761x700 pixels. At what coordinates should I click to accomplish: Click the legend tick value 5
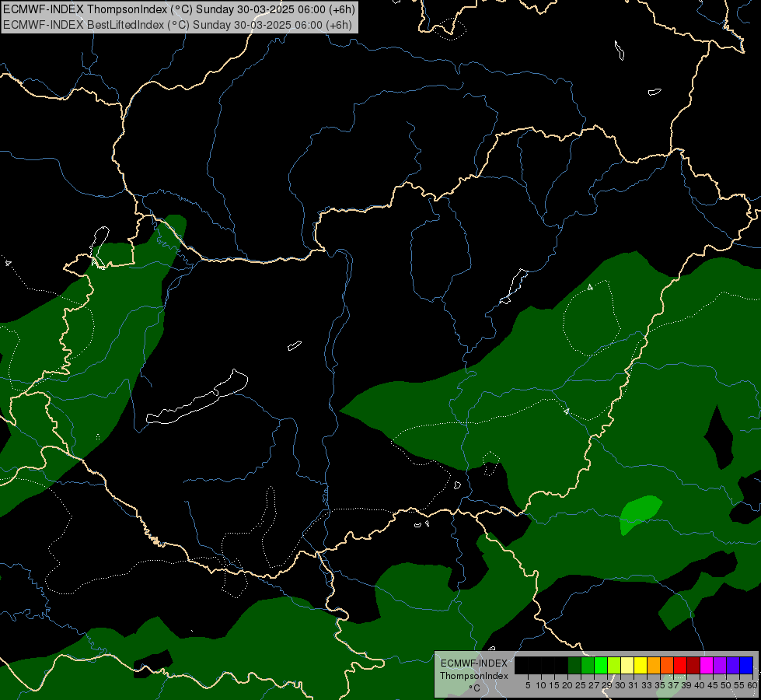[x=528, y=685]
